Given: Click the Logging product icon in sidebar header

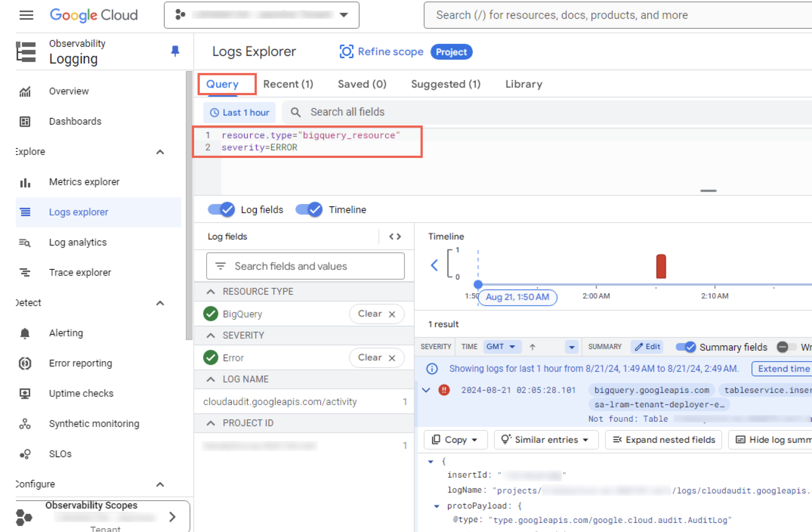Looking at the screenshot, I should [x=26, y=51].
